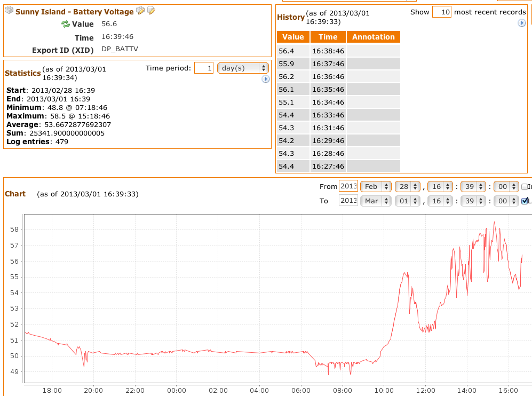Click the History value 56.2

click(287, 77)
